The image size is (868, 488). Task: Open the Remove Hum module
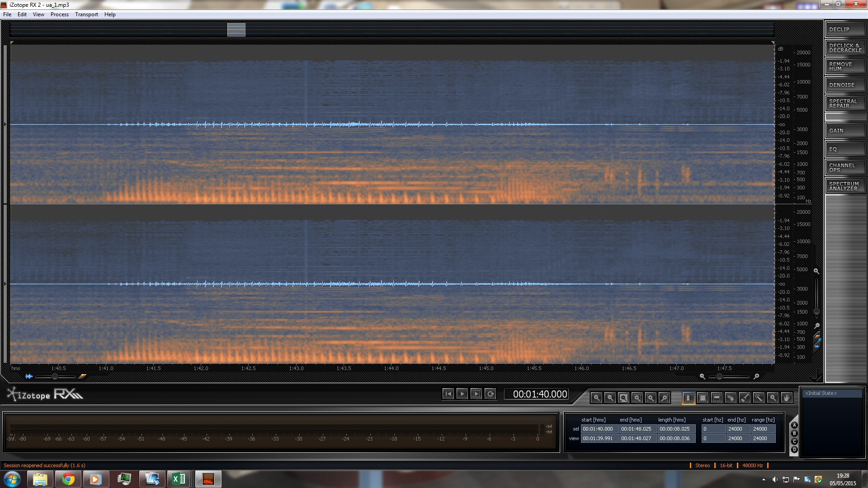click(845, 66)
